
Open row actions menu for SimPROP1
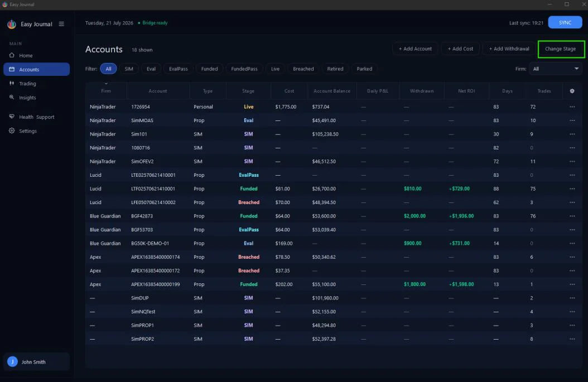[572, 325]
